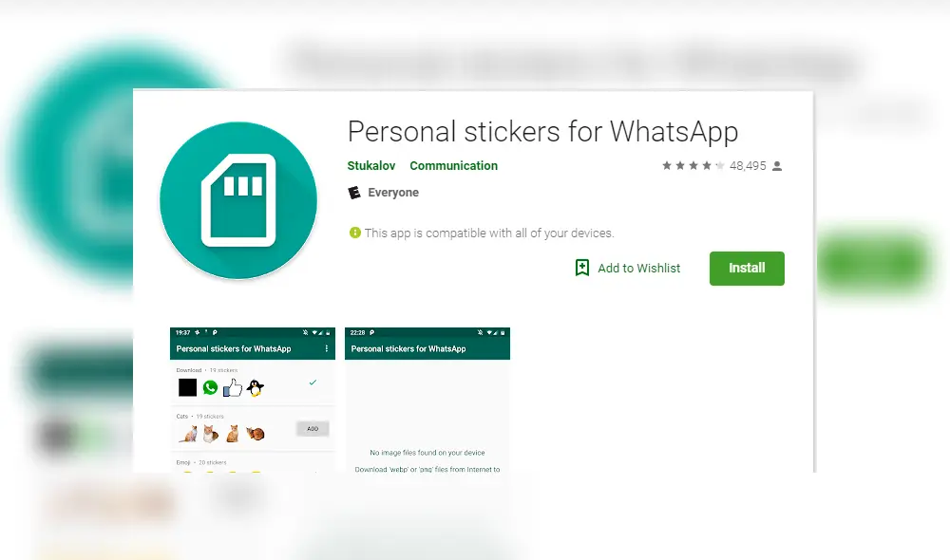Click the three-dot menu in first screenshot
The height and width of the screenshot is (560, 950).
(x=327, y=348)
